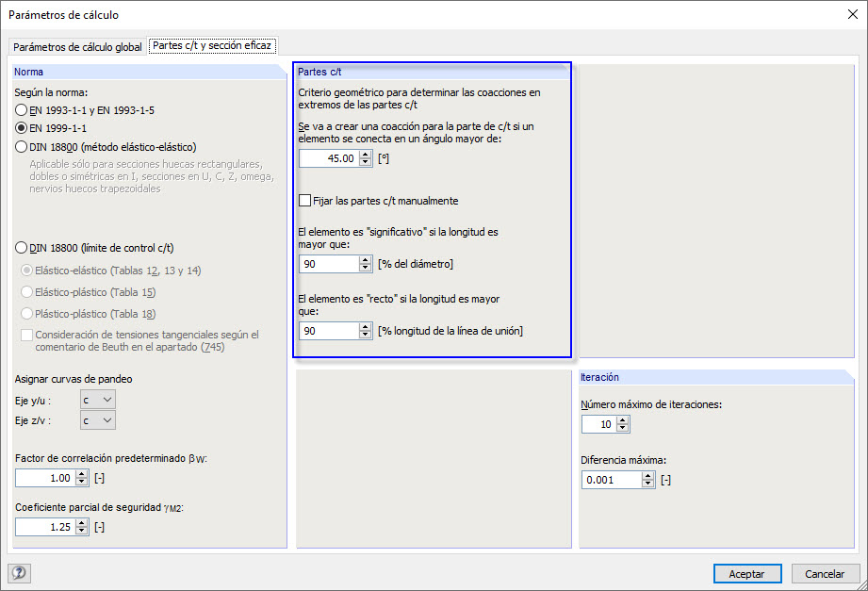Increase the 45.00 angle value with spinner
868x591 pixels.
coord(366,155)
